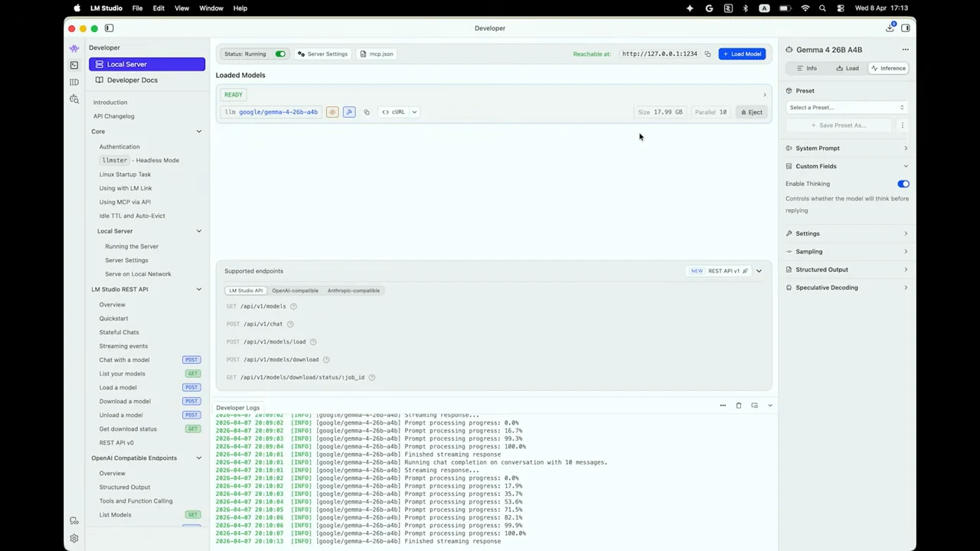
Task: Open the cURL dropdown arrow
Action: click(x=414, y=112)
